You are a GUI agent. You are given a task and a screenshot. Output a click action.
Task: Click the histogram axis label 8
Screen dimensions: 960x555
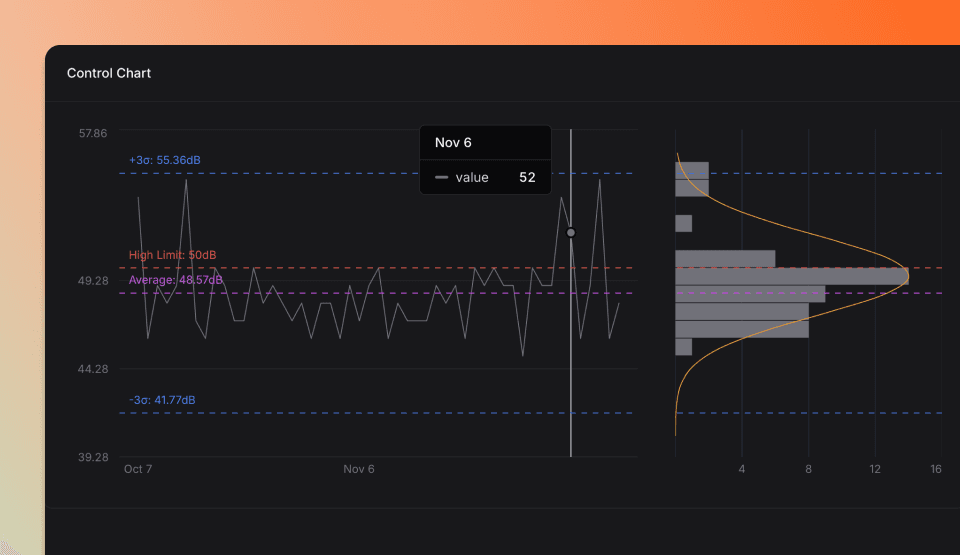coord(808,469)
